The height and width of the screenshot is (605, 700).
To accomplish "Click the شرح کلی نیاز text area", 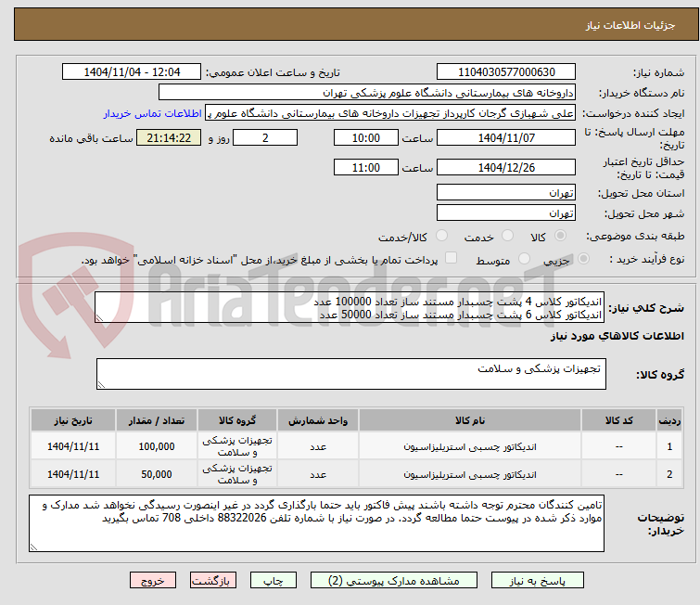I will click(350, 307).
